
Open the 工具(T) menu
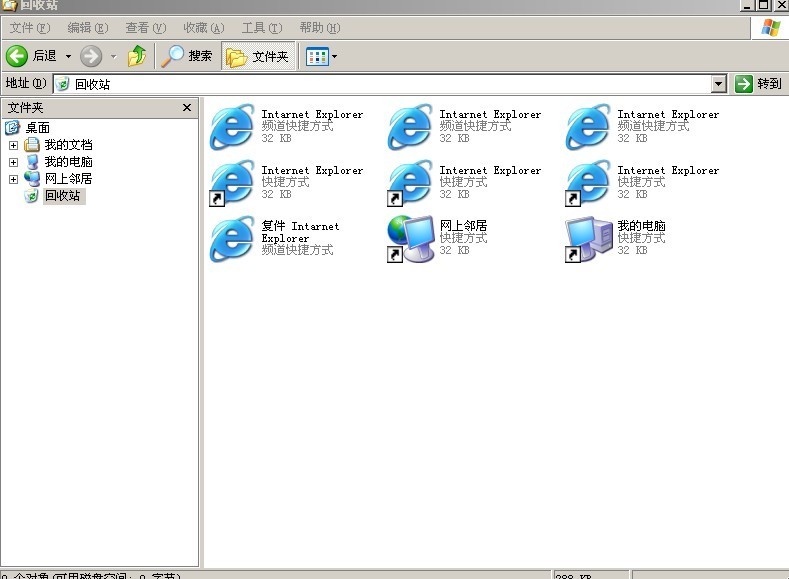pos(260,28)
